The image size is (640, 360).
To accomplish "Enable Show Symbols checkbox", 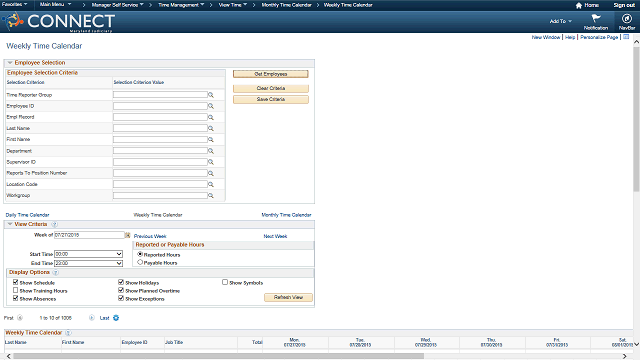I will pos(225,282).
